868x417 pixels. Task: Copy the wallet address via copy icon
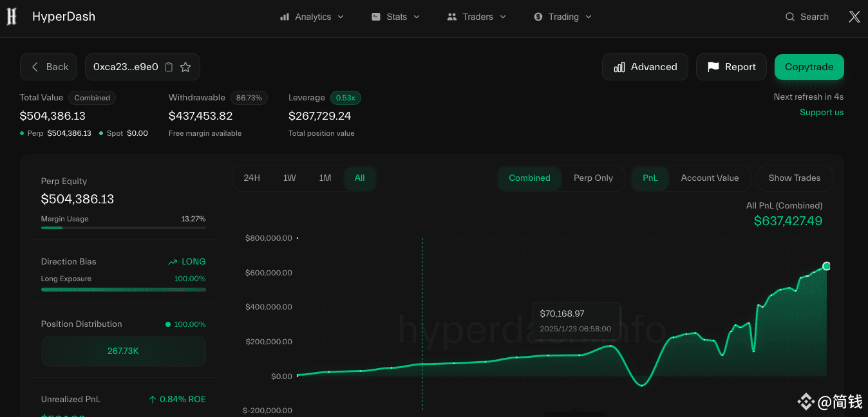pyautogui.click(x=169, y=67)
